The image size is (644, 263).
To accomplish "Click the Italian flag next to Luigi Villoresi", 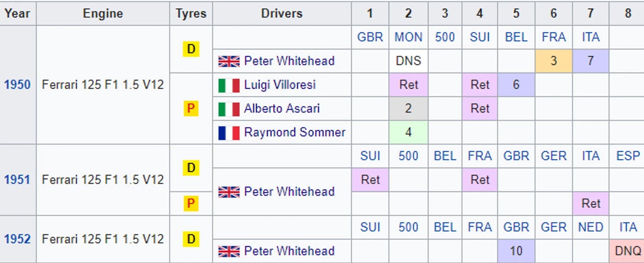I will 229,85.
